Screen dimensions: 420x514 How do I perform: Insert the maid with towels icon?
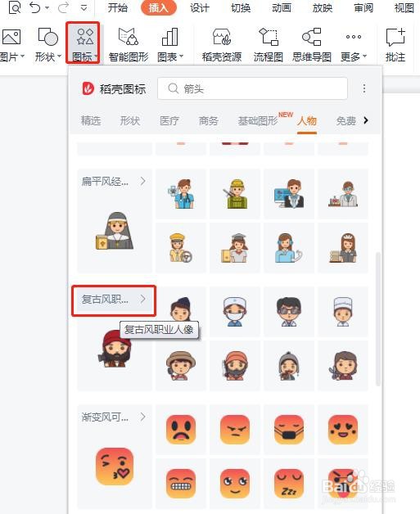pos(343,247)
